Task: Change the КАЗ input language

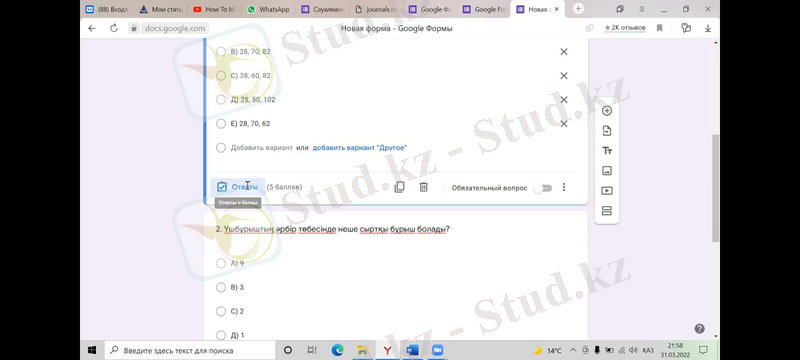Action: click(648, 350)
